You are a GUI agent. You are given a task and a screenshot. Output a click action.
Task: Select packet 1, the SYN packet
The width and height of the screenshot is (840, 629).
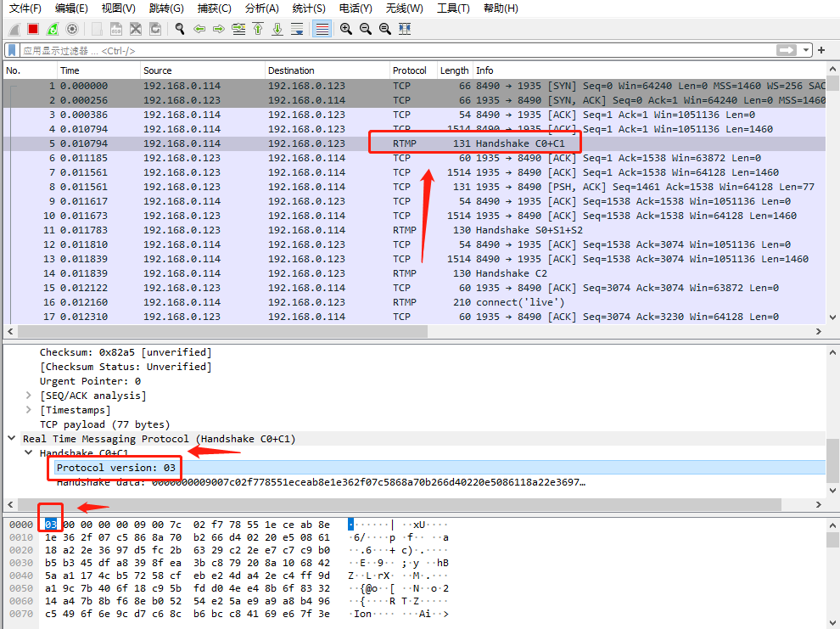point(414,86)
